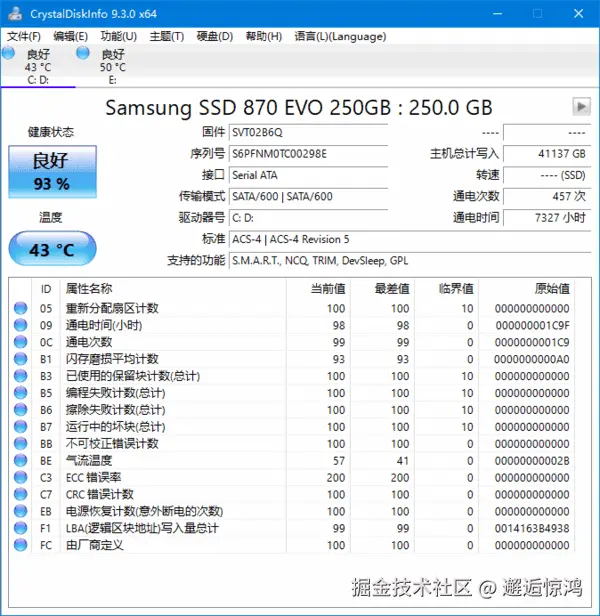Click the status icon for row C3
The width and height of the screenshot is (600, 616).
pyautogui.click(x=20, y=477)
